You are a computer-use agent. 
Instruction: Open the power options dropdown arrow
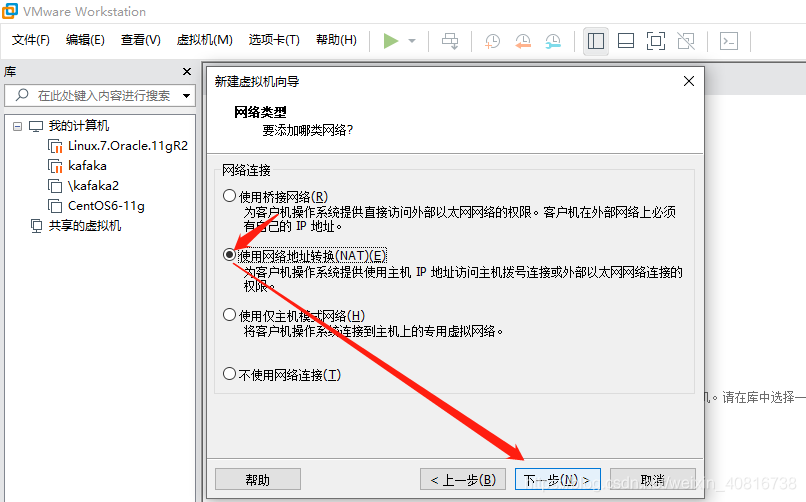(412, 41)
